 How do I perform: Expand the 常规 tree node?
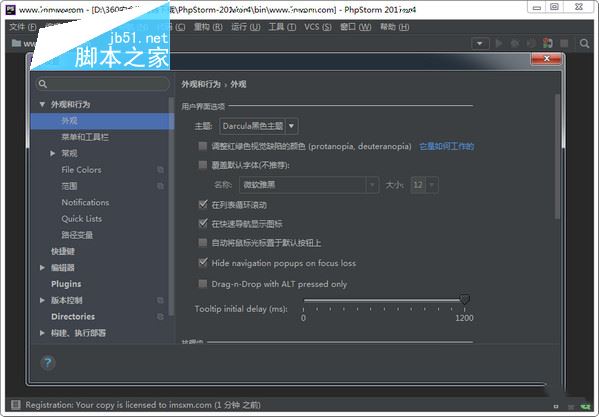[52, 153]
